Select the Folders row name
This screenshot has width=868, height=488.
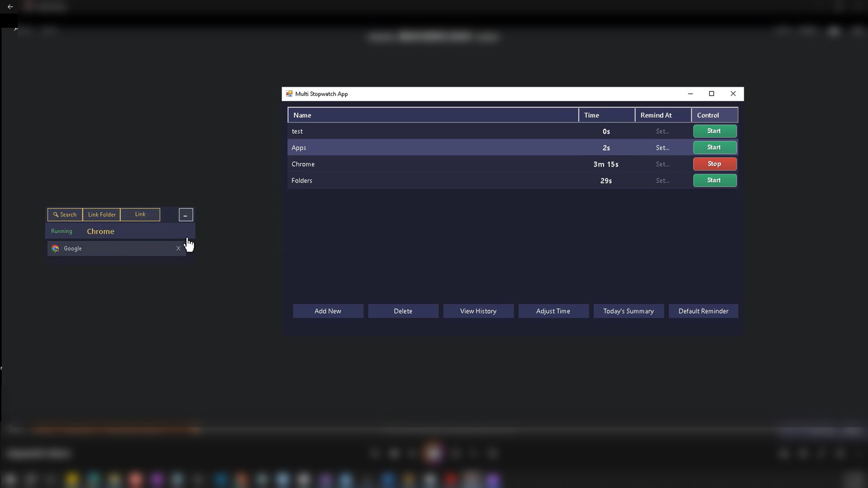click(302, 181)
